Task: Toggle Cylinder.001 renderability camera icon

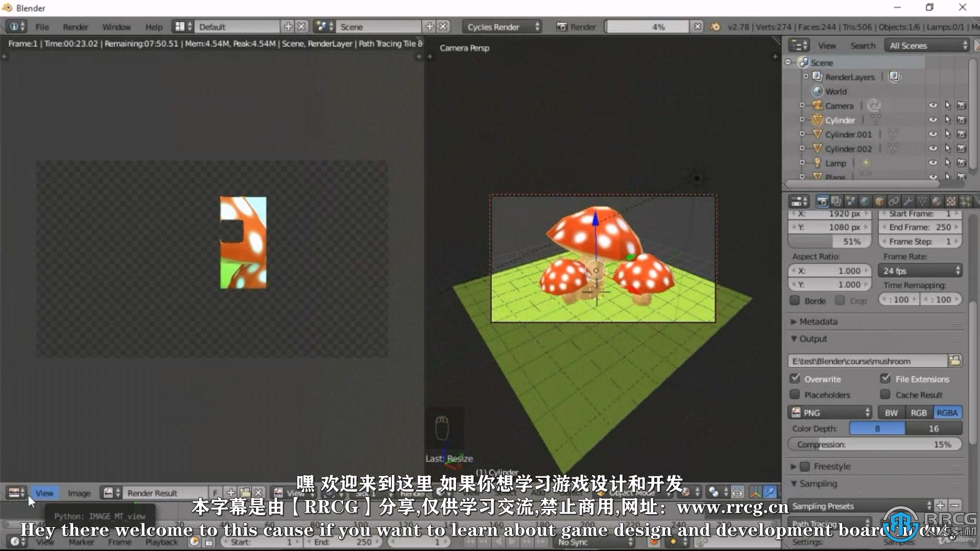Action: [961, 134]
